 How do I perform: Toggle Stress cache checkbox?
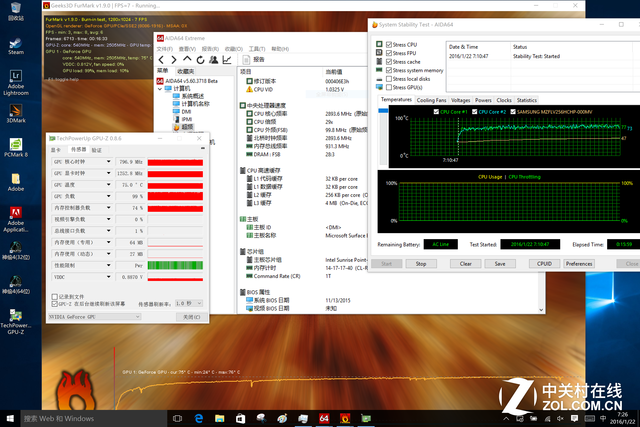(389, 62)
